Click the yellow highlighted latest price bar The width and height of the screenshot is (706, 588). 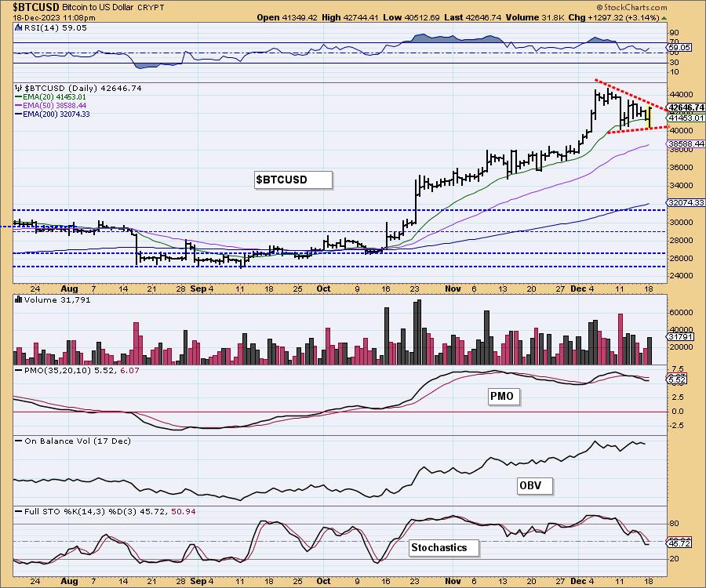(x=649, y=118)
